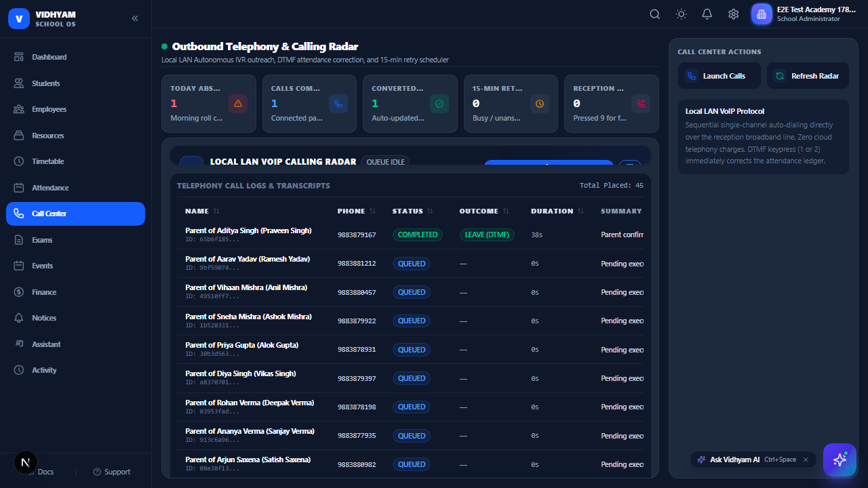This screenshot has height=488, width=868.
Task: Click the Assistant icon in sidebar
Action: click(x=19, y=344)
